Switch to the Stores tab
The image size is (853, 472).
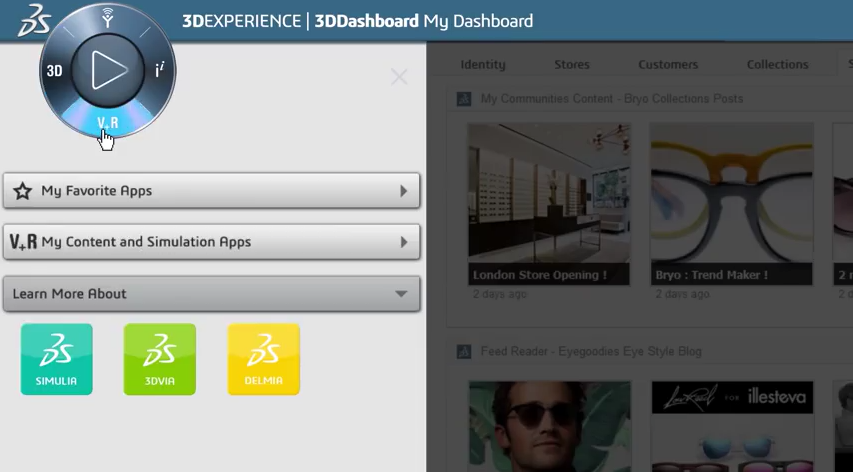[572, 64]
